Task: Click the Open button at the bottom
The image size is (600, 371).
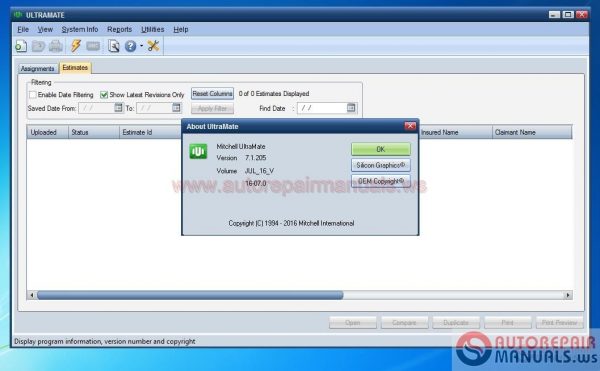Action: click(x=353, y=323)
